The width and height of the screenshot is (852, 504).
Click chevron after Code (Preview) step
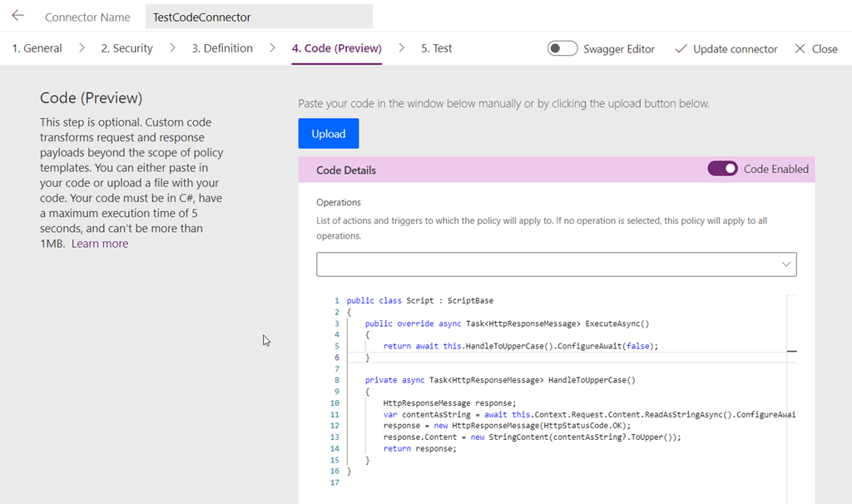pos(402,48)
